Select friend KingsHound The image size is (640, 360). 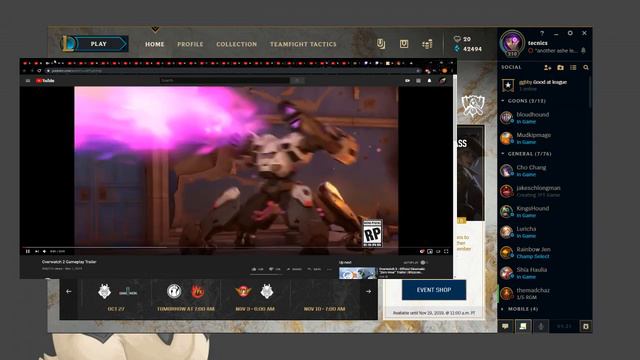click(544, 211)
